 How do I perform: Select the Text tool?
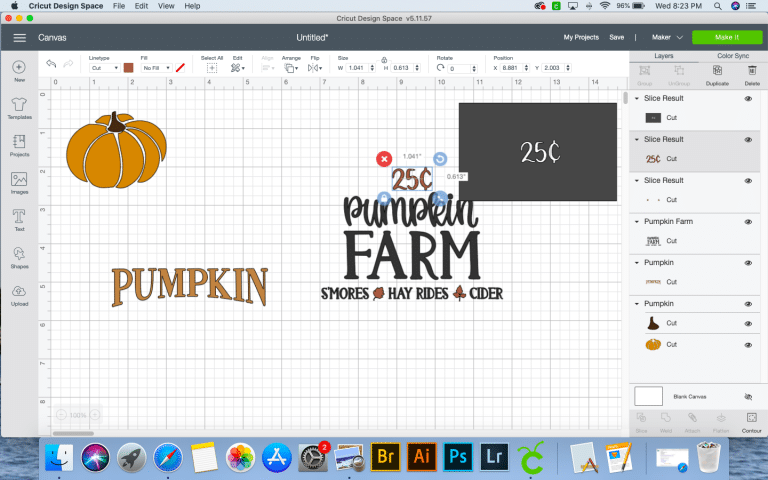[x=19, y=216]
